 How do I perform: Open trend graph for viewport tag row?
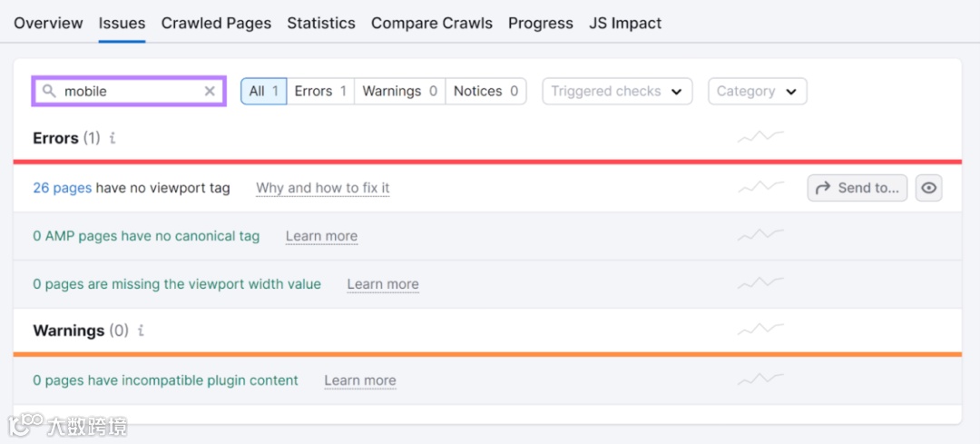(x=760, y=187)
